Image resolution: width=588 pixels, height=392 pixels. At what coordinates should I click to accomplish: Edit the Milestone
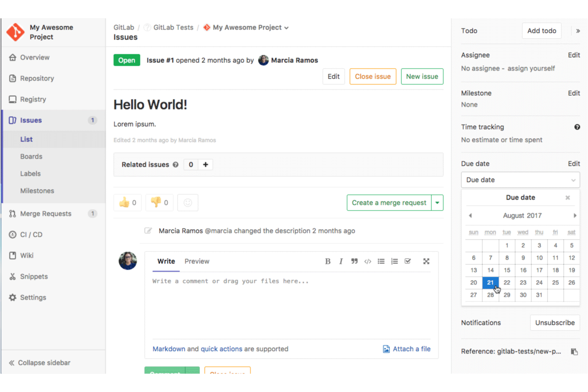point(574,93)
